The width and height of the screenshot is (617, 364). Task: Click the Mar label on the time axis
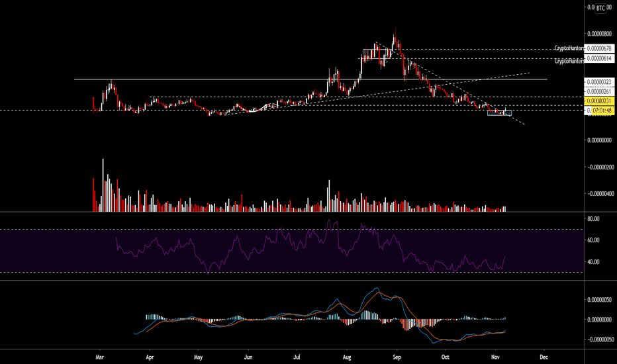pyautogui.click(x=99, y=357)
